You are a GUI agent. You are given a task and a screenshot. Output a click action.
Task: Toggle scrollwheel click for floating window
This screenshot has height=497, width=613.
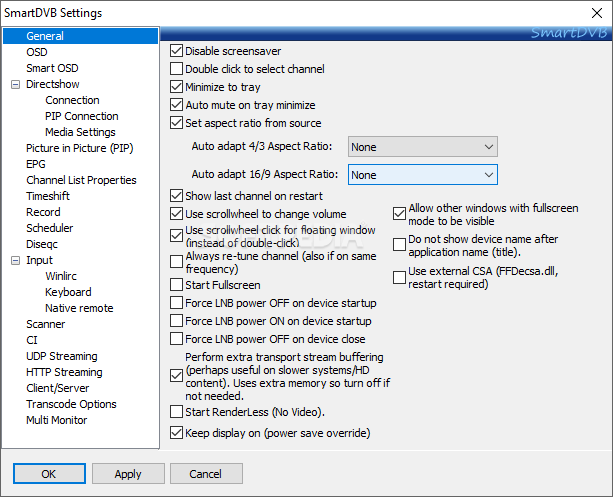coord(176,236)
